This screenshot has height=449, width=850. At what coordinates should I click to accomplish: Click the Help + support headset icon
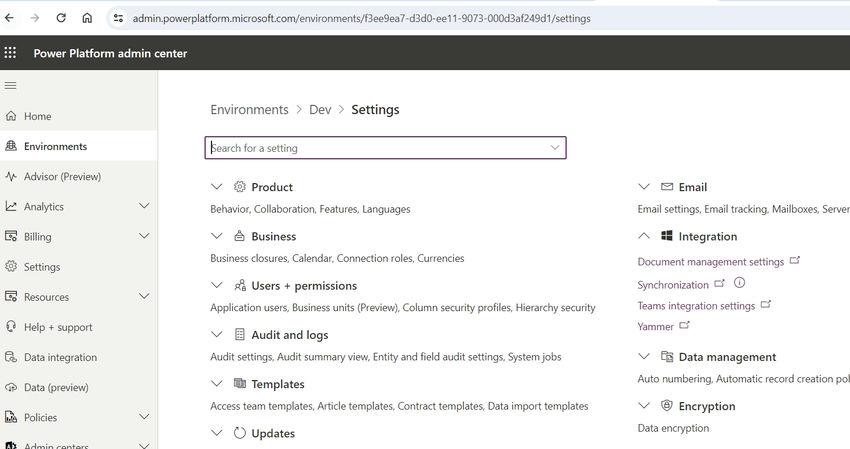11,326
